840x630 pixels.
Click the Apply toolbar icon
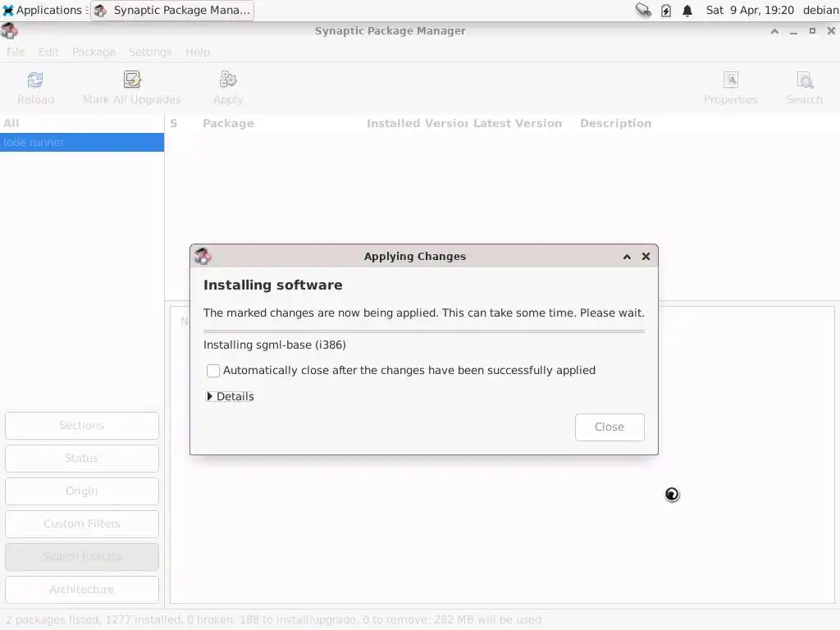[x=228, y=80]
